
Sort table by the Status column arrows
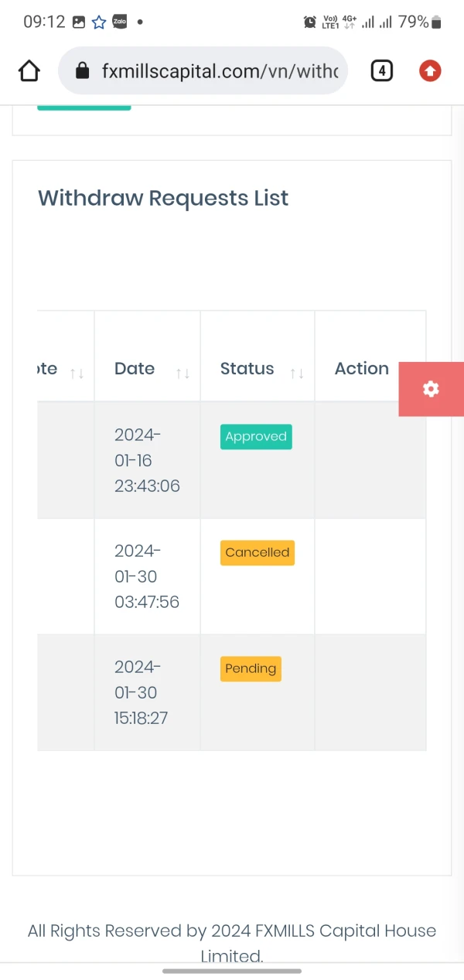(297, 374)
